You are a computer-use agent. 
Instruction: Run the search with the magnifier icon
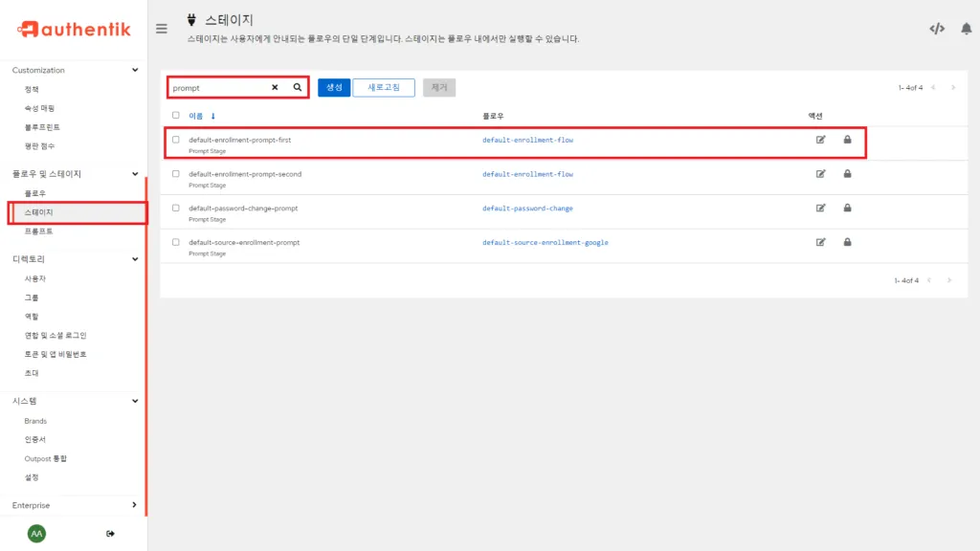pos(297,87)
